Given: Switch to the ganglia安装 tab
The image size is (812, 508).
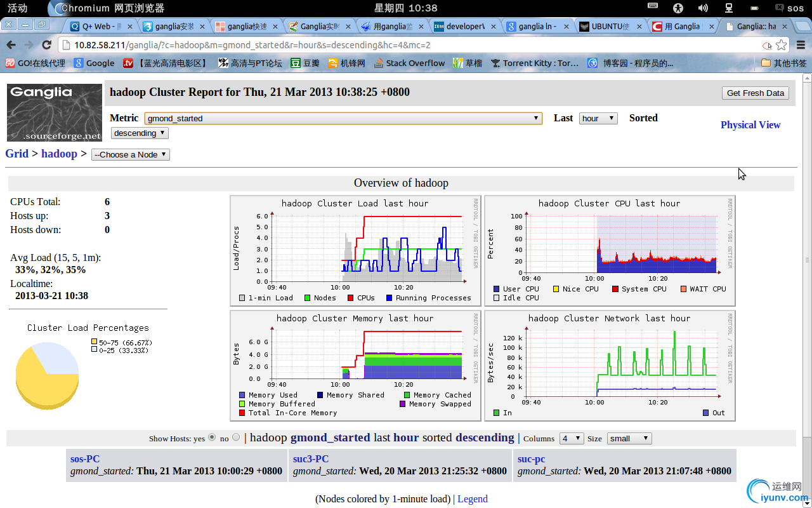Looking at the screenshot, I should pos(174,26).
